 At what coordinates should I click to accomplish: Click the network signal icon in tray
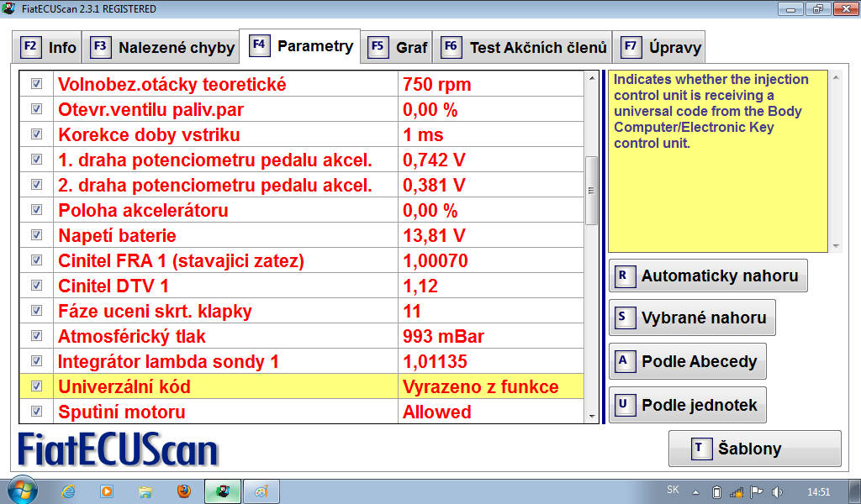[737, 491]
